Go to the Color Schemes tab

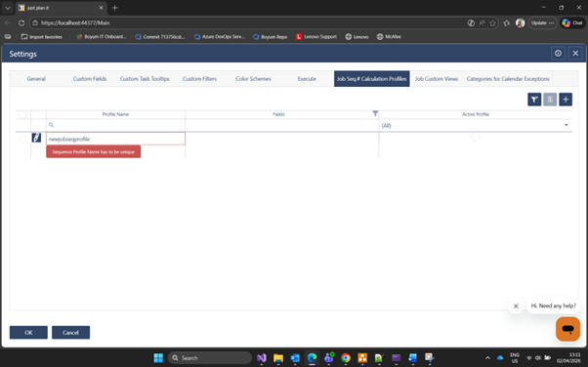(253, 79)
